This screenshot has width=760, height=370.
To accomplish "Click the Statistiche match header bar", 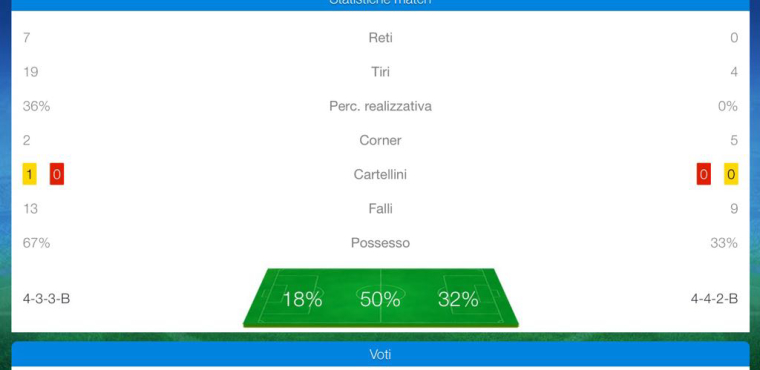I will (x=380, y=4).
